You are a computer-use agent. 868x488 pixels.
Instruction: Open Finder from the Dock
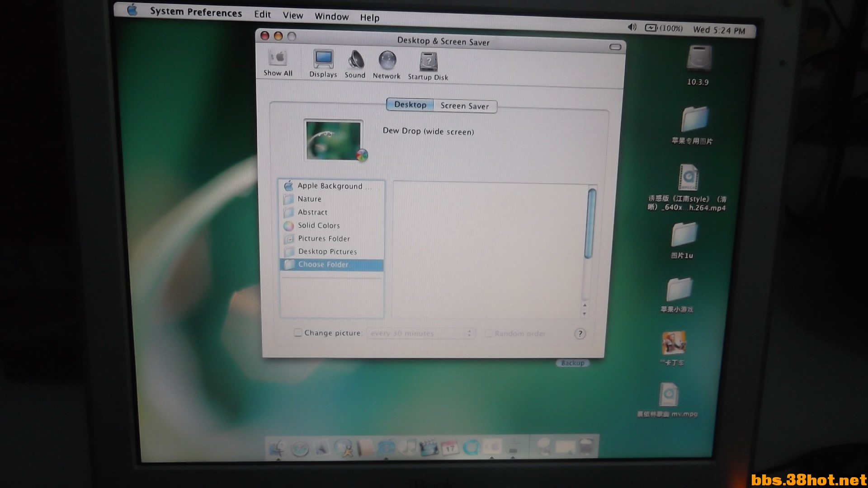coord(277,448)
